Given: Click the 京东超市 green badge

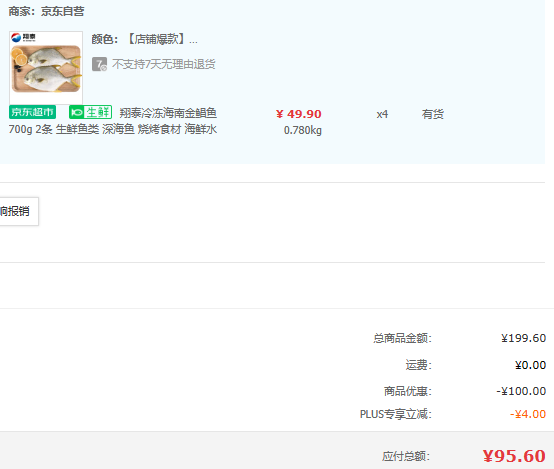Looking at the screenshot, I should click(x=33, y=112).
